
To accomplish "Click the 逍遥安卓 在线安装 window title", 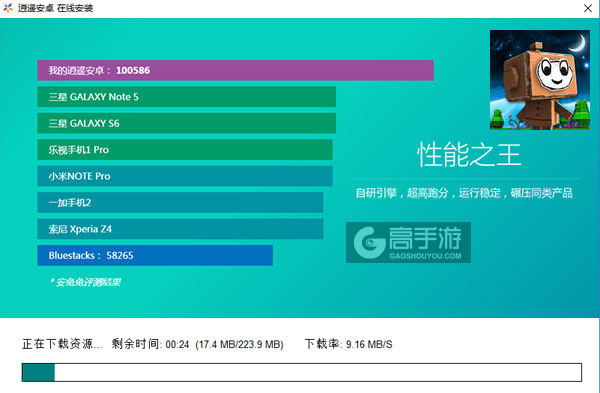I will point(55,8).
